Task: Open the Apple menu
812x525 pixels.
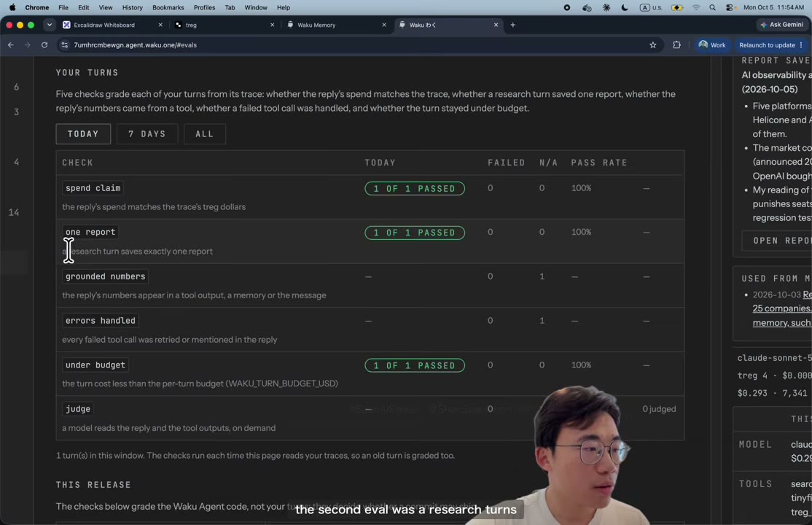Action: click(12, 8)
